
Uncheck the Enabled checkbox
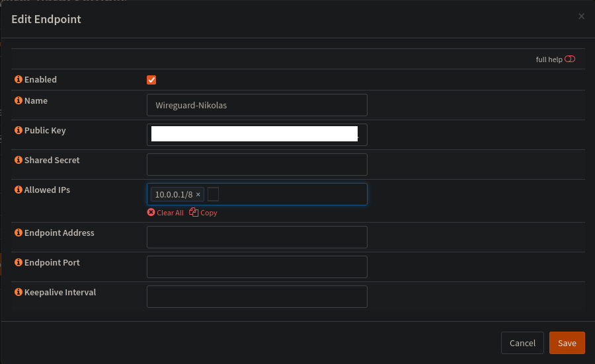[x=151, y=80]
